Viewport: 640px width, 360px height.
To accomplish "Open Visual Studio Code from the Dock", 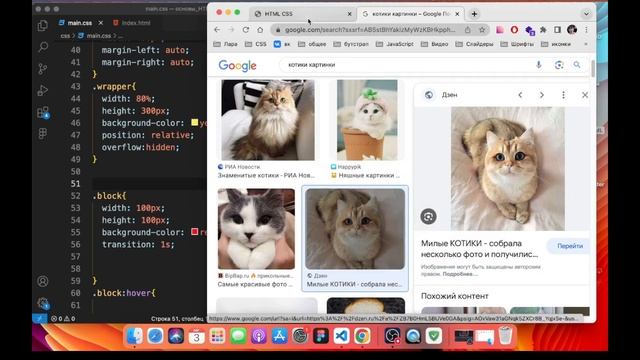I will pyautogui.click(x=342, y=336).
